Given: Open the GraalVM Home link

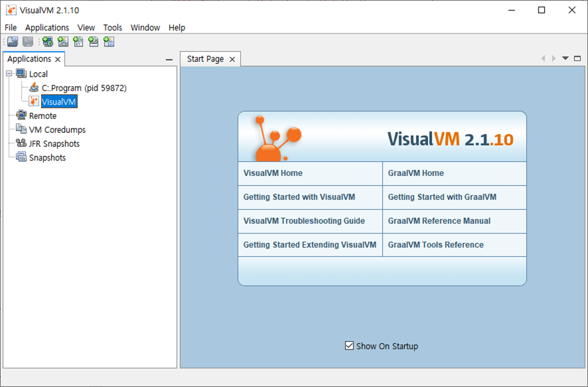Looking at the screenshot, I should tap(416, 173).
